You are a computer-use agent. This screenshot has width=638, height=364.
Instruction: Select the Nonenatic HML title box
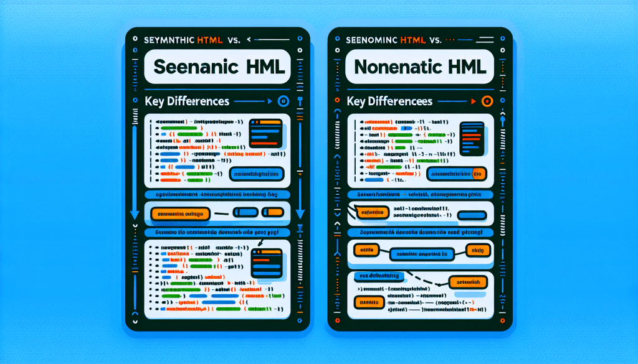pos(419,67)
